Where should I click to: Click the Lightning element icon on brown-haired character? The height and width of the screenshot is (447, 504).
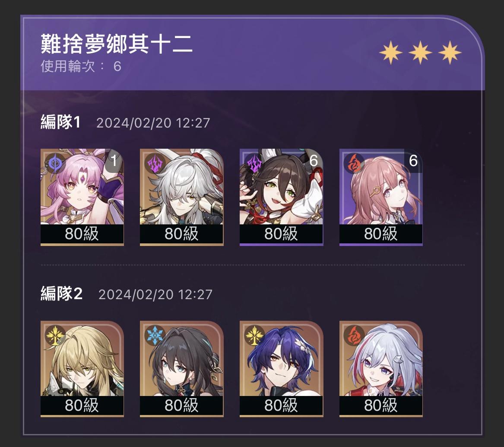tap(254, 163)
